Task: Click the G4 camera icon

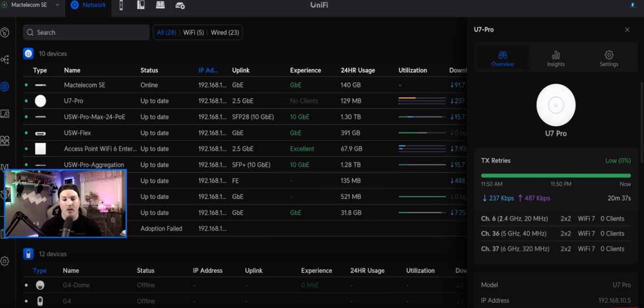Action: click(x=40, y=301)
